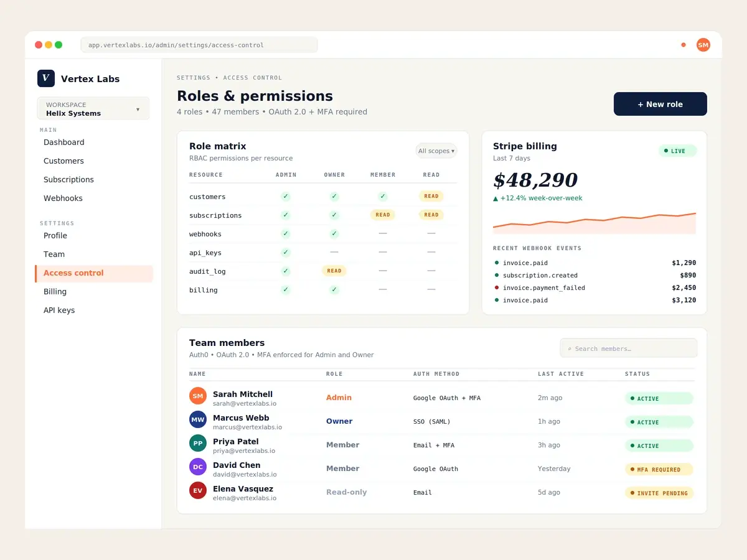This screenshot has width=747, height=560.
Task: Open the Helix Systems workspace dropdown
Action: pos(93,108)
